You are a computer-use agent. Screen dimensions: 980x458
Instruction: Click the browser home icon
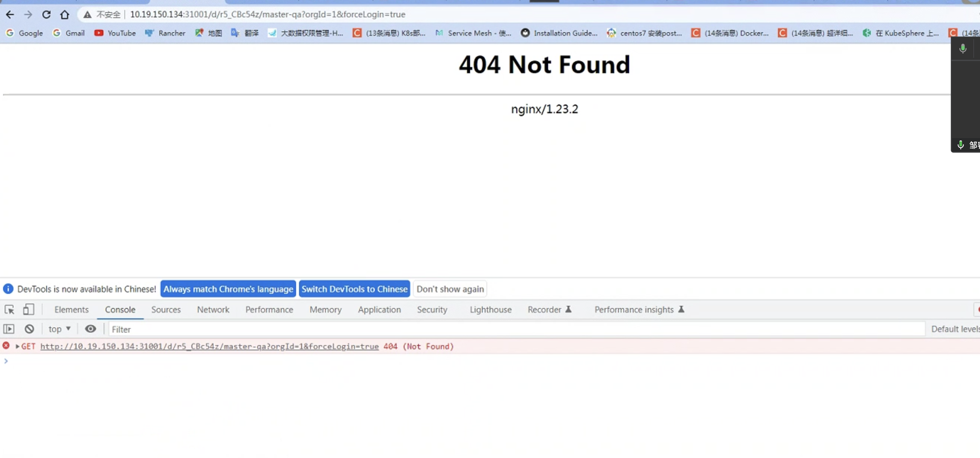pyautogui.click(x=65, y=15)
